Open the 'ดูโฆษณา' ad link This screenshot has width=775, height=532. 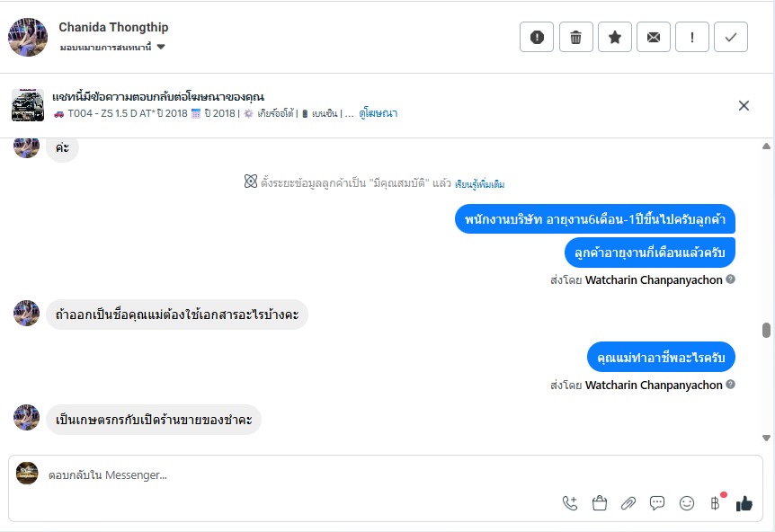(379, 114)
